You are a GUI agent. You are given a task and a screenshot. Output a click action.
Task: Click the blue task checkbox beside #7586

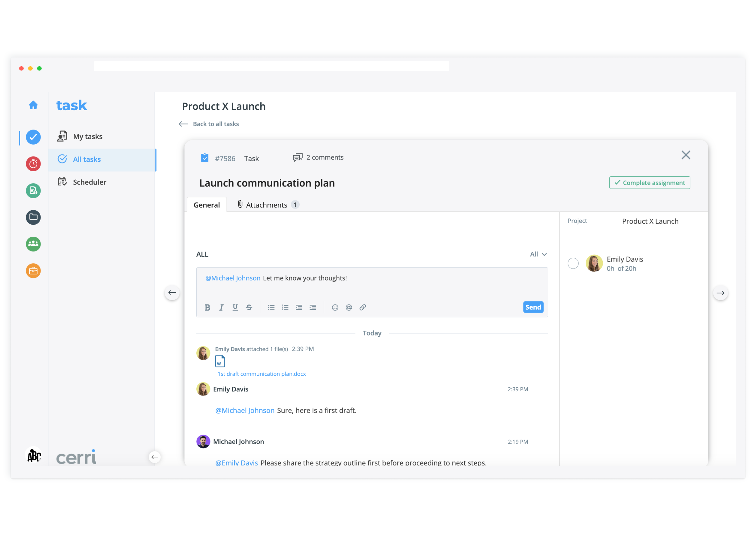[204, 158]
